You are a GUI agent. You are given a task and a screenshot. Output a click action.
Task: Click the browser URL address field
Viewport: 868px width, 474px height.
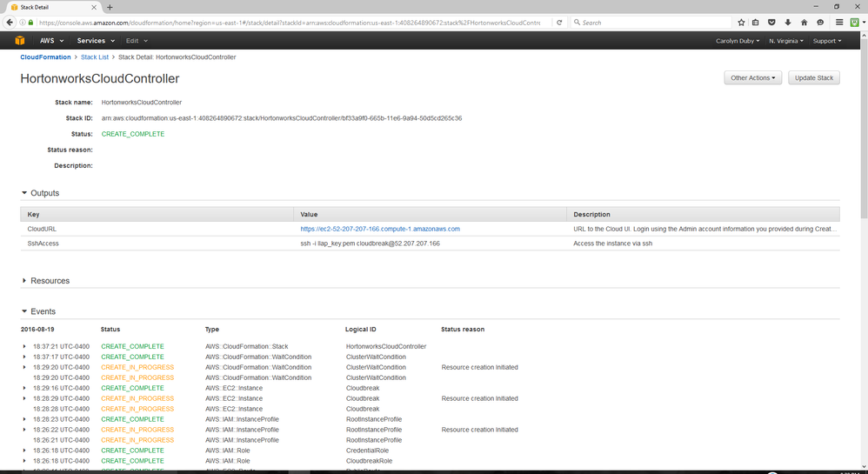tap(288, 23)
